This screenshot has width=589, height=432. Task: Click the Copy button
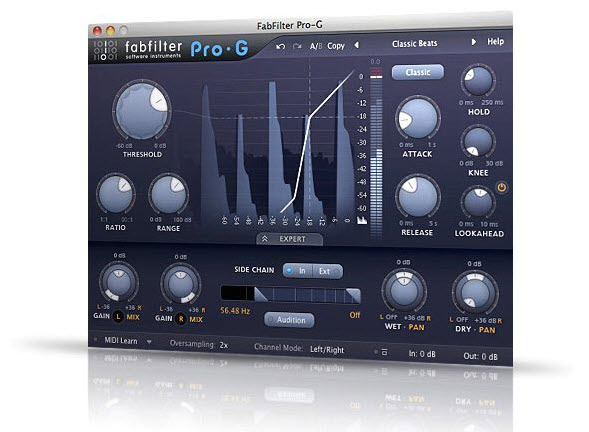[x=335, y=46]
